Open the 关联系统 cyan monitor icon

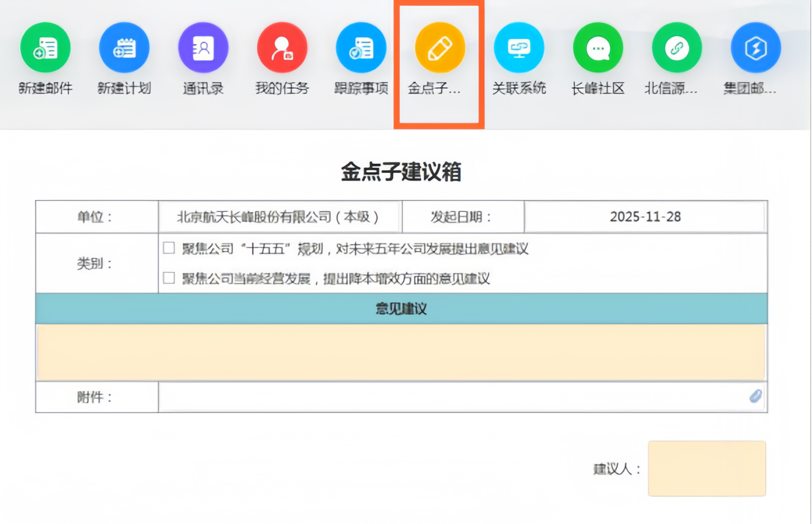[x=519, y=48]
